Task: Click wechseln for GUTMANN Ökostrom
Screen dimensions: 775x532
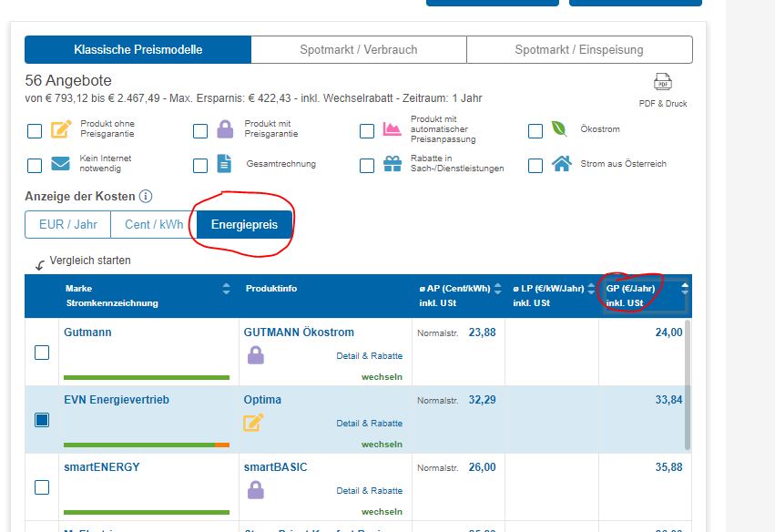Action: tap(382, 377)
